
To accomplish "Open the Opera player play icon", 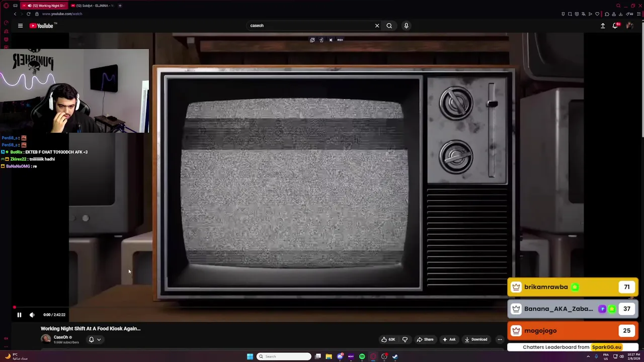I will [x=590, y=14].
